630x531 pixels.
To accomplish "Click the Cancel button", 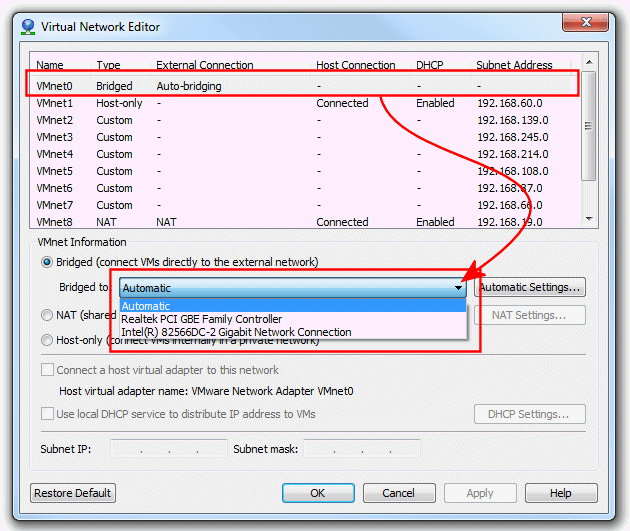I will [x=399, y=493].
